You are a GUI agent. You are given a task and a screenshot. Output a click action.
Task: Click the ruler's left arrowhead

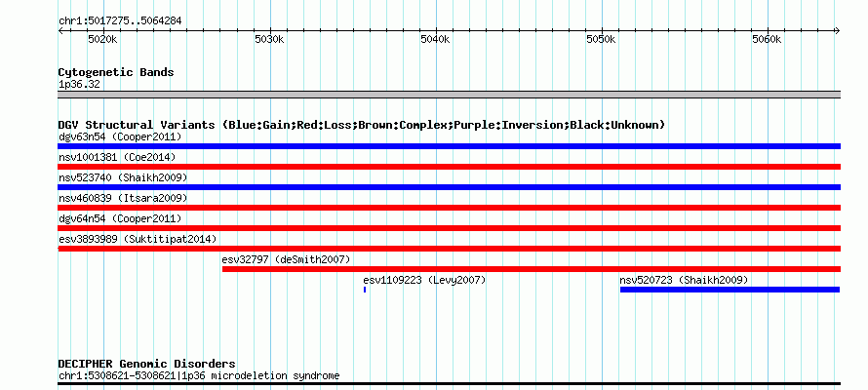pos(60,30)
